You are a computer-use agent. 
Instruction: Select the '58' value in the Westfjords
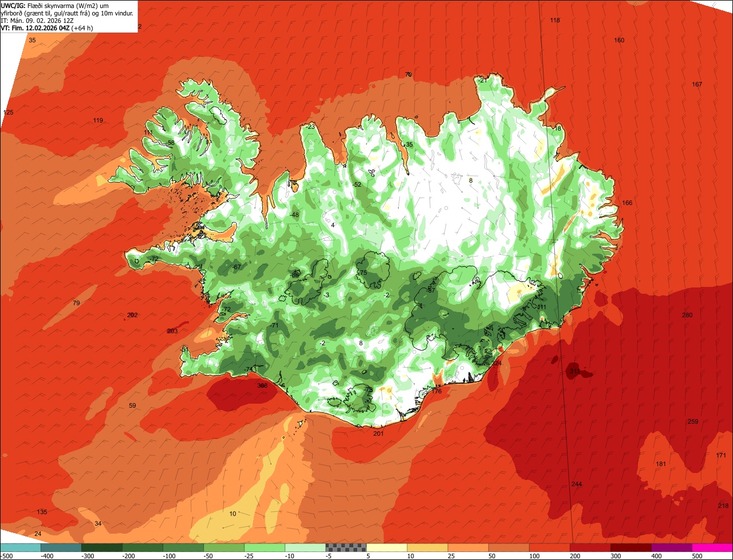(x=171, y=143)
